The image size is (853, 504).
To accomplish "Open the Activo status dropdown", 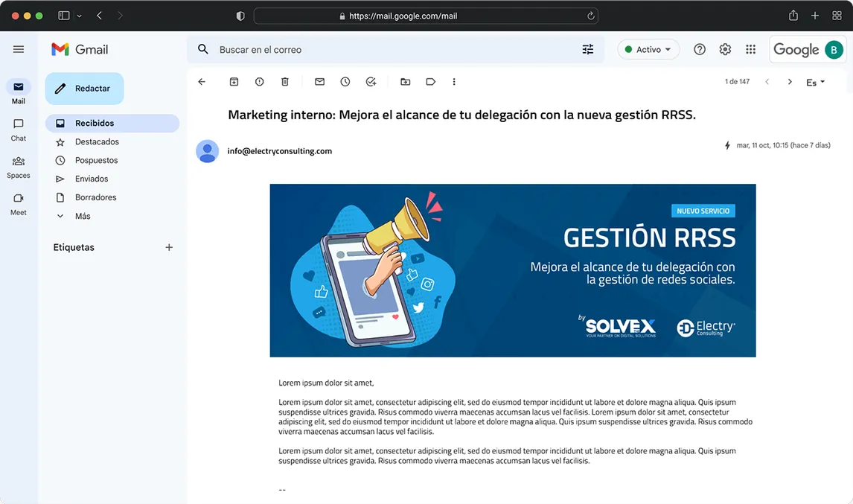I will 648,49.
